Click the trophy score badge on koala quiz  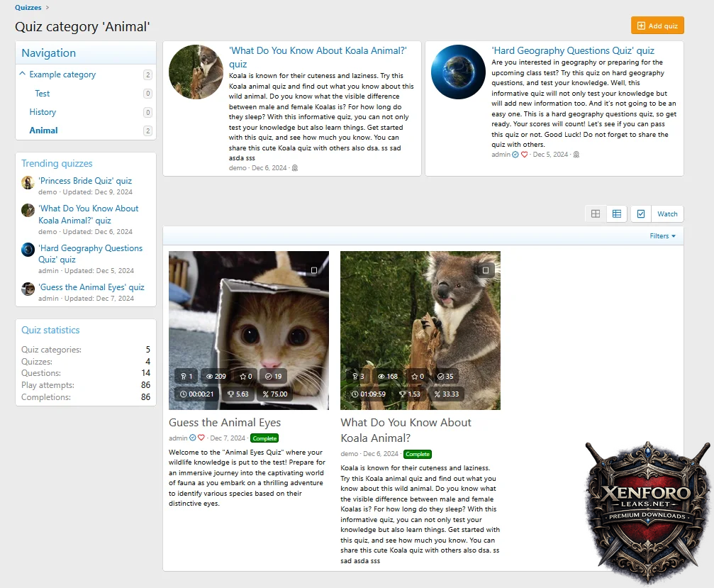tap(409, 394)
